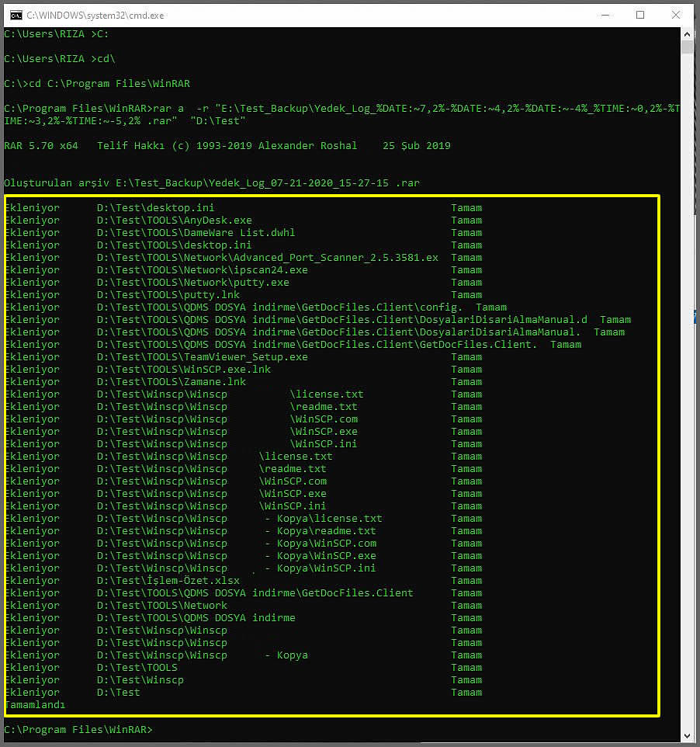Click the 'D:\Test\TOOLS' folder line
700x747 pixels.
point(244,668)
